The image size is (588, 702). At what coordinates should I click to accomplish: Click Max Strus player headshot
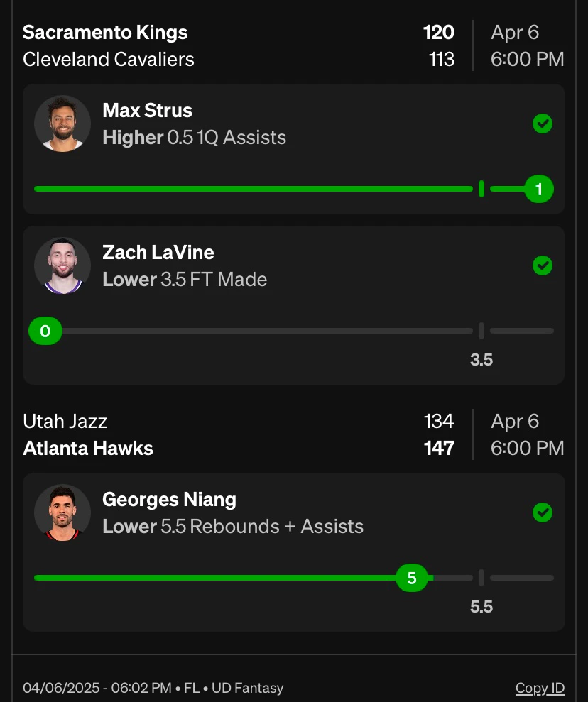(62, 124)
